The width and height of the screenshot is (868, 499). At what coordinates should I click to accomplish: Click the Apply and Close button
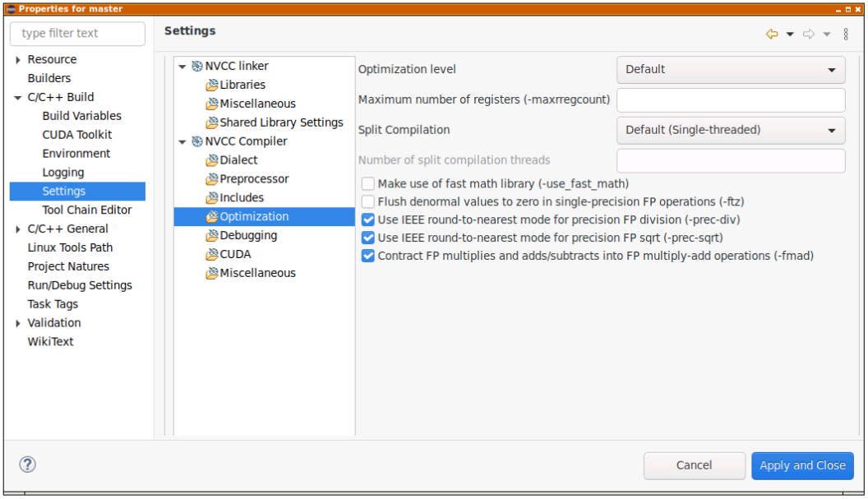[x=802, y=465]
